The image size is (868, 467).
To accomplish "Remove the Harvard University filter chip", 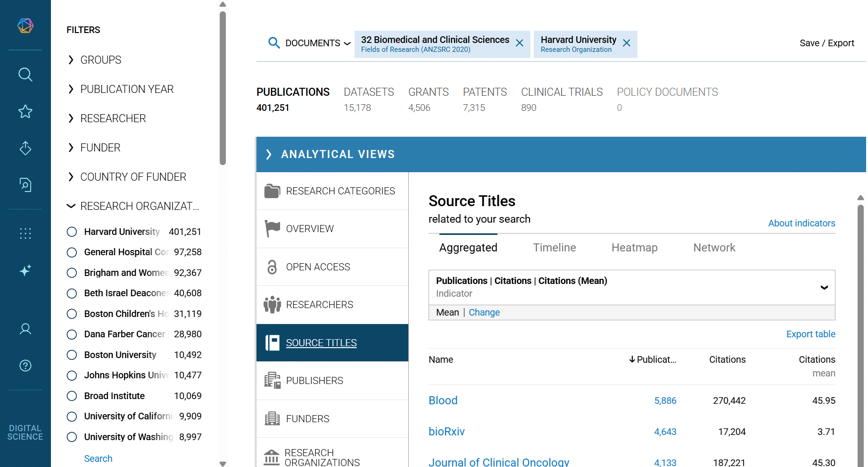I will click(x=627, y=43).
